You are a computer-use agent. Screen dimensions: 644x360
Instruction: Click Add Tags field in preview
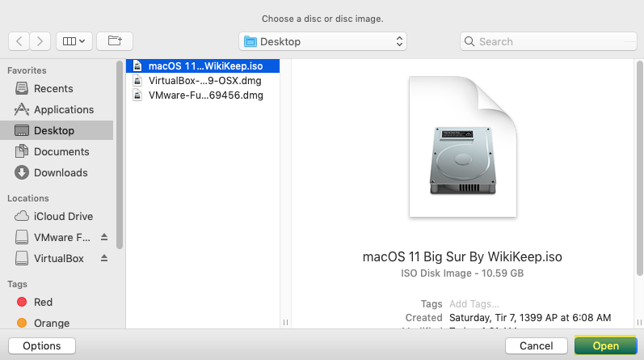[474, 303]
